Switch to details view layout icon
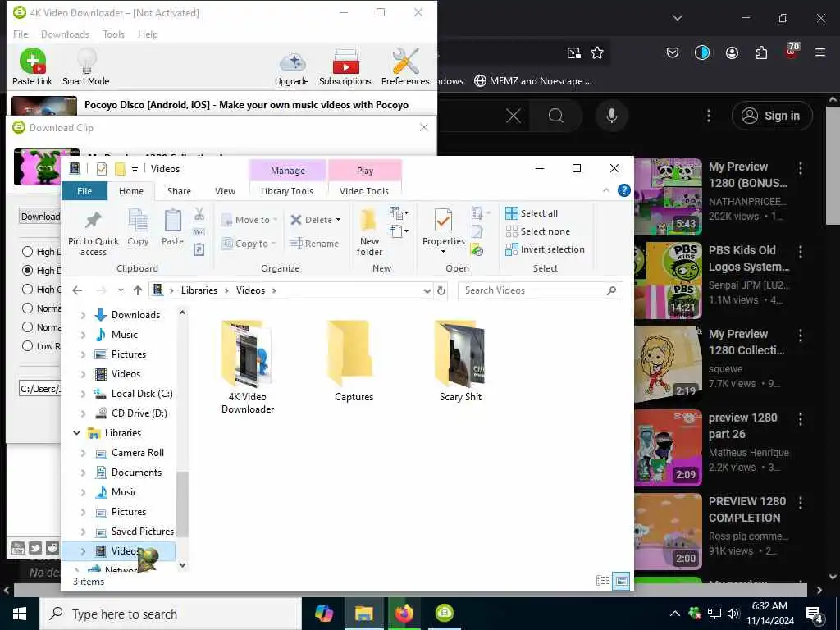This screenshot has width=840, height=630. tap(603, 581)
